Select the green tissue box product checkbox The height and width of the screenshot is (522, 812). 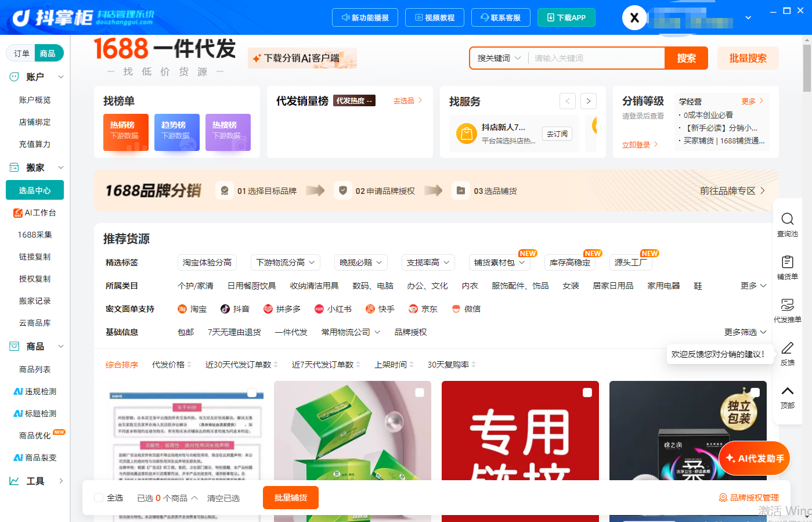420,393
